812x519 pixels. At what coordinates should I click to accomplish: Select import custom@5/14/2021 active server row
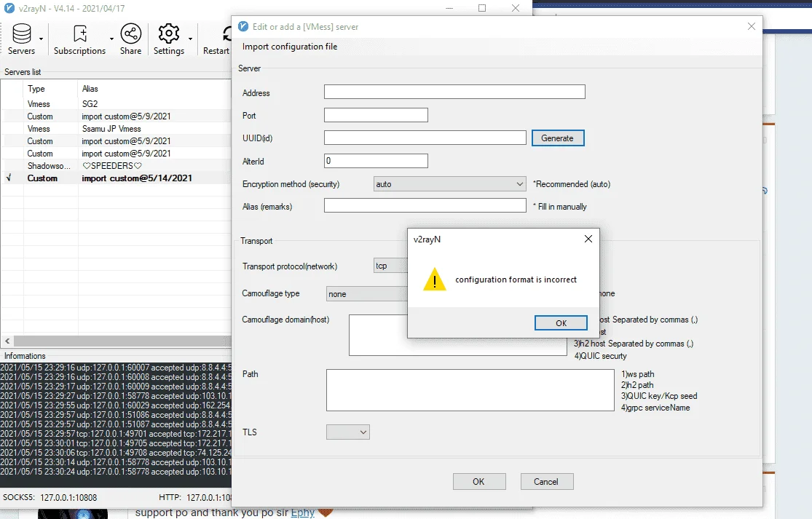116,178
